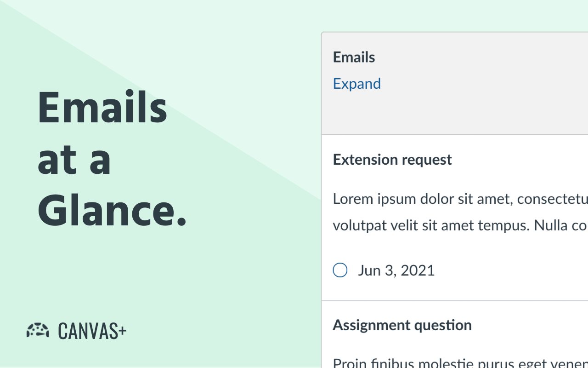Expand the Emails panel

[357, 84]
